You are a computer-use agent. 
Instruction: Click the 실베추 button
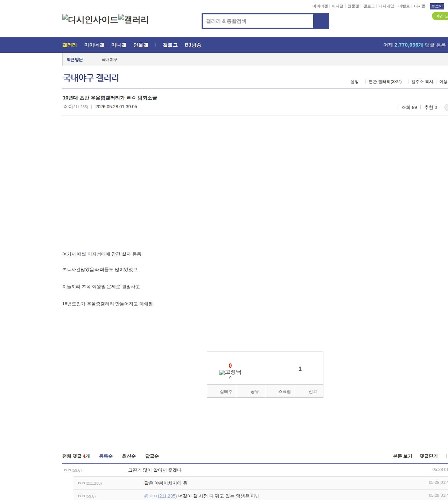(x=222, y=391)
